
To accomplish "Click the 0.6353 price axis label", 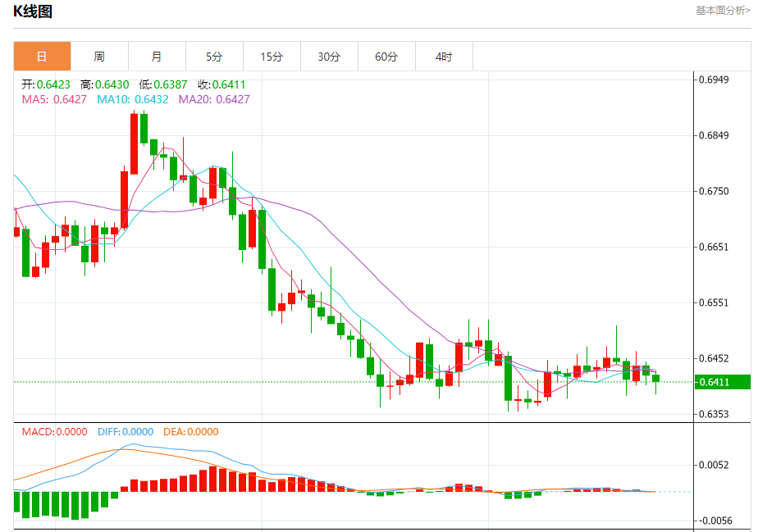I will 714,414.
